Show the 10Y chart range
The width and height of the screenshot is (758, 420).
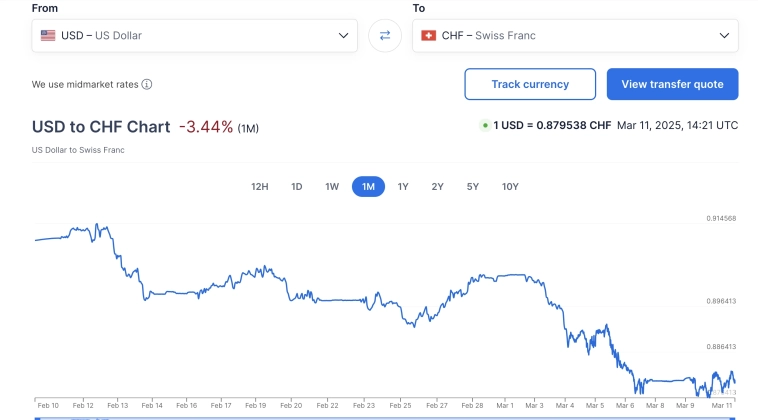pyautogui.click(x=510, y=186)
